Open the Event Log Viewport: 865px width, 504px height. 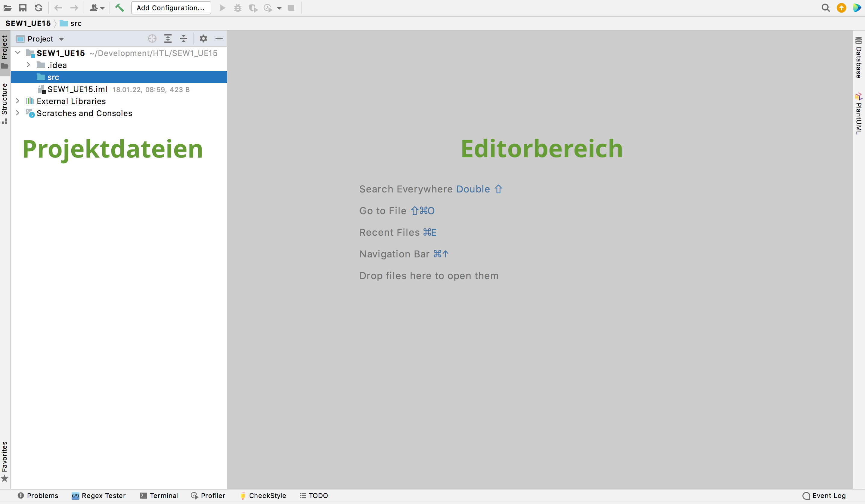coord(824,495)
